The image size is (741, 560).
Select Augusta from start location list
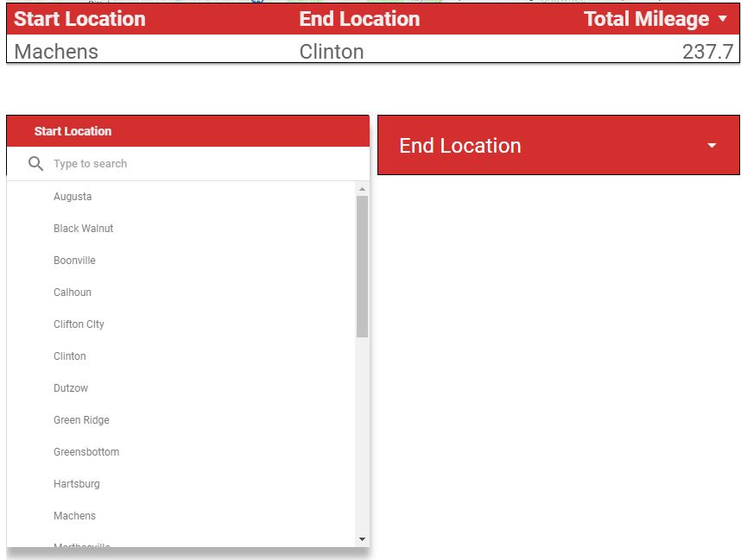[73, 197]
